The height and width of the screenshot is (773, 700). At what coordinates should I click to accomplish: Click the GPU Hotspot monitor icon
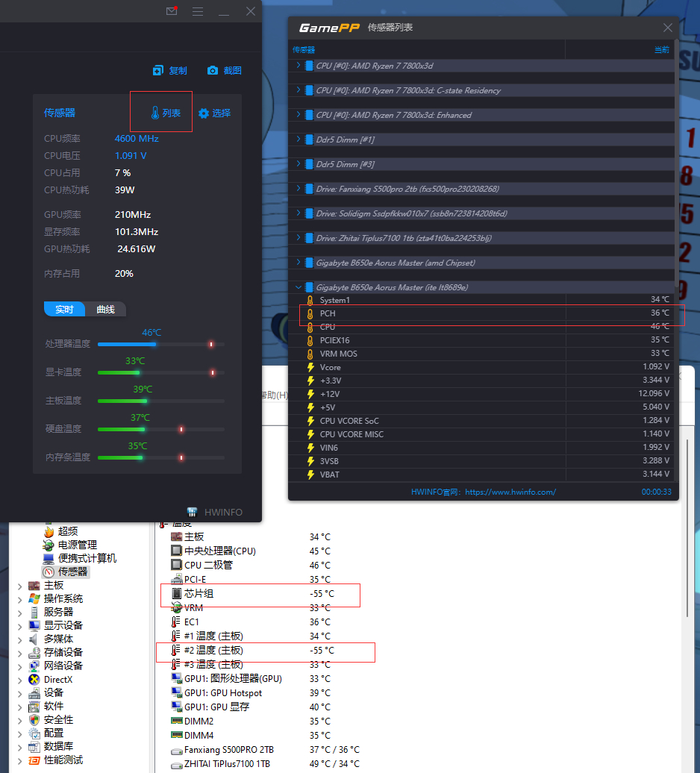click(x=176, y=692)
